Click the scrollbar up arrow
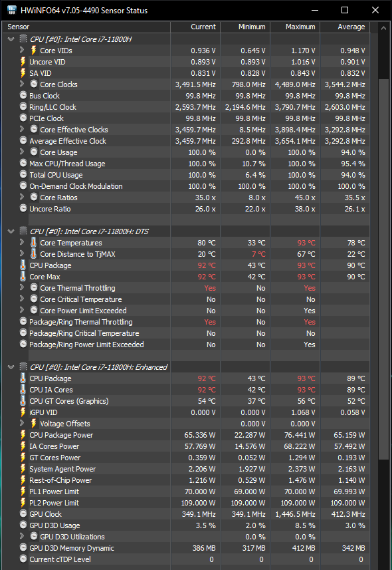 pyautogui.click(x=383, y=28)
